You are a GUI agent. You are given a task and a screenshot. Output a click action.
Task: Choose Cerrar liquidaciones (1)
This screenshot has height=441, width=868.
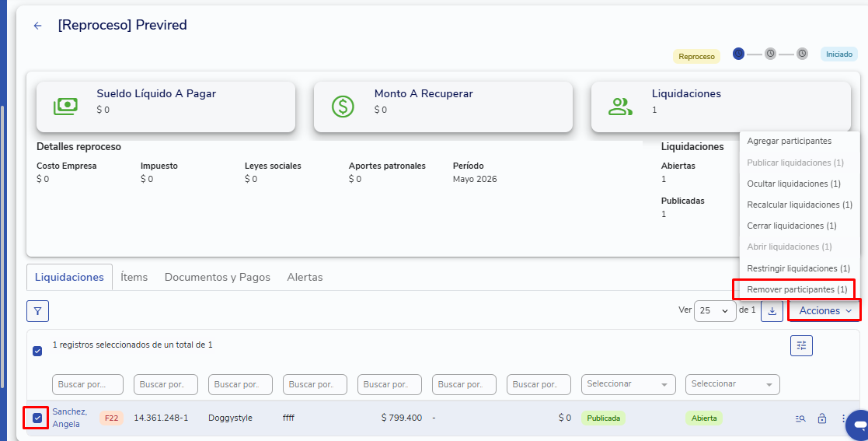click(792, 226)
